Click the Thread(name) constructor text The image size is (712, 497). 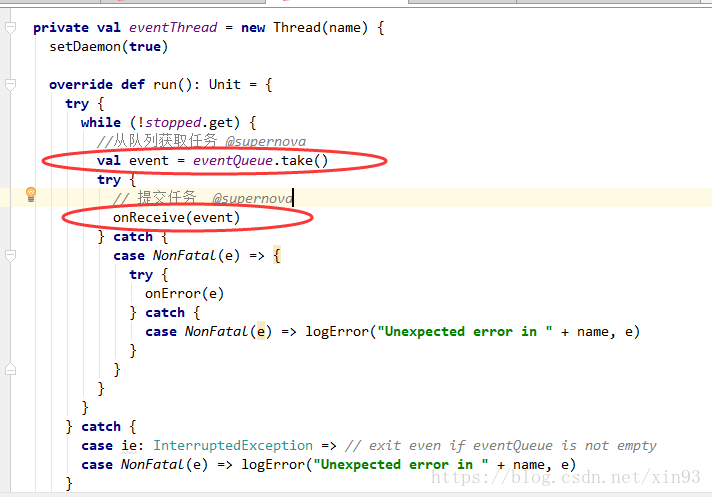tap(321, 28)
